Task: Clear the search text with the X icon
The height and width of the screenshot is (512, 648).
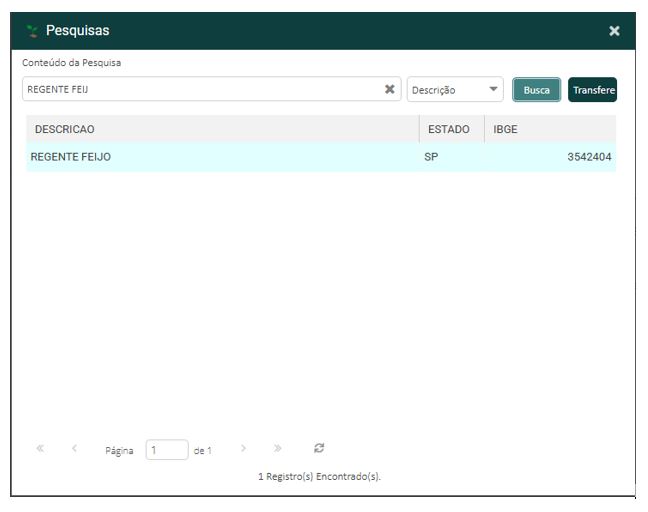Action: [x=389, y=89]
